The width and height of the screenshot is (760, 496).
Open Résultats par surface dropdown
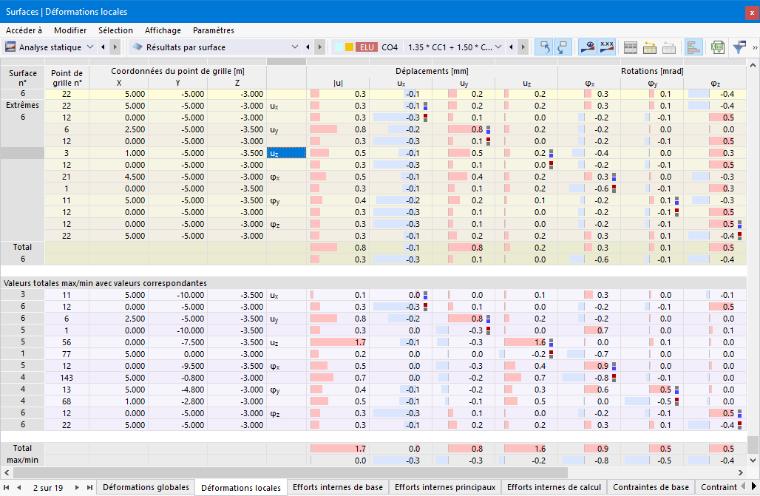pyautogui.click(x=295, y=47)
